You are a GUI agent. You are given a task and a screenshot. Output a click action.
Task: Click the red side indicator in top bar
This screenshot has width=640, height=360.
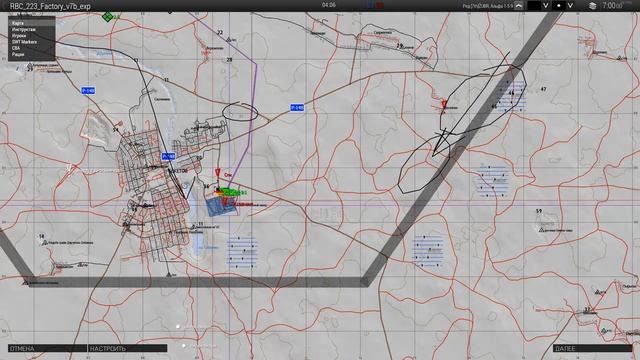coord(380,5)
